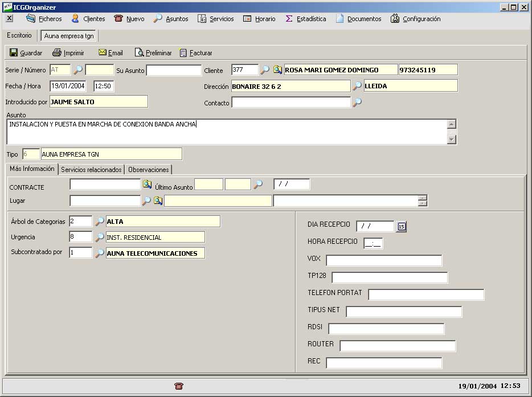Go to the Escritorio tab
Screen dimensions: 532x397
tap(19, 35)
